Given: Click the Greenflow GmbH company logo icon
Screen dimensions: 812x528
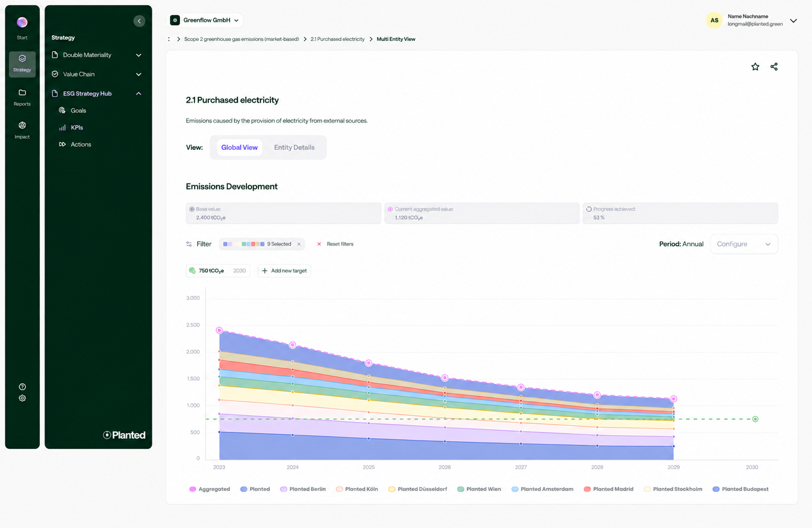Looking at the screenshot, I should pyautogui.click(x=175, y=20).
